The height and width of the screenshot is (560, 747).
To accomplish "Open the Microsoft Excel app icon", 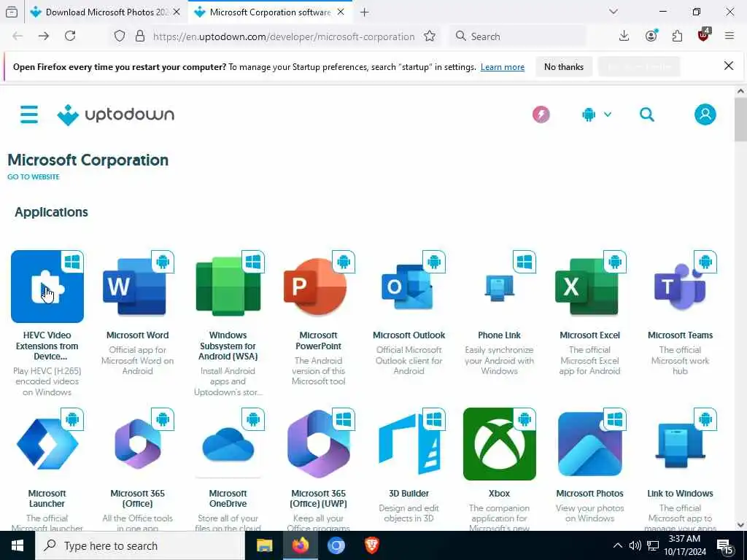I will tap(589, 287).
